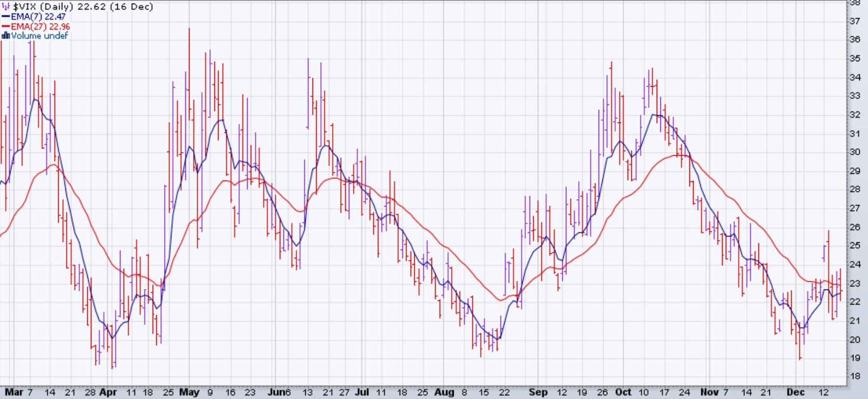The width and height of the screenshot is (868, 399).
Task: Click the $VIX (Daily) chart title
Action: coord(83,7)
